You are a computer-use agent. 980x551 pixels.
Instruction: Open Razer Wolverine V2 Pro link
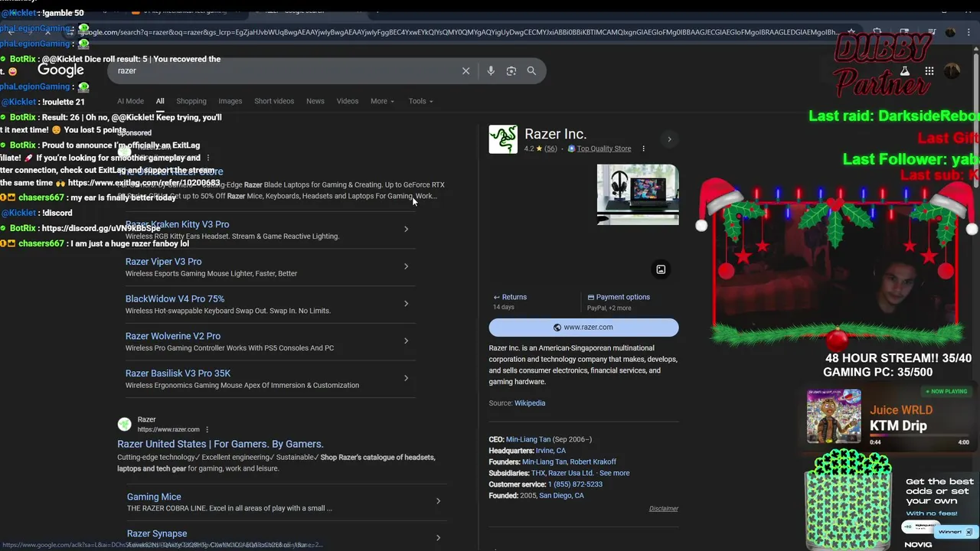[173, 336]
